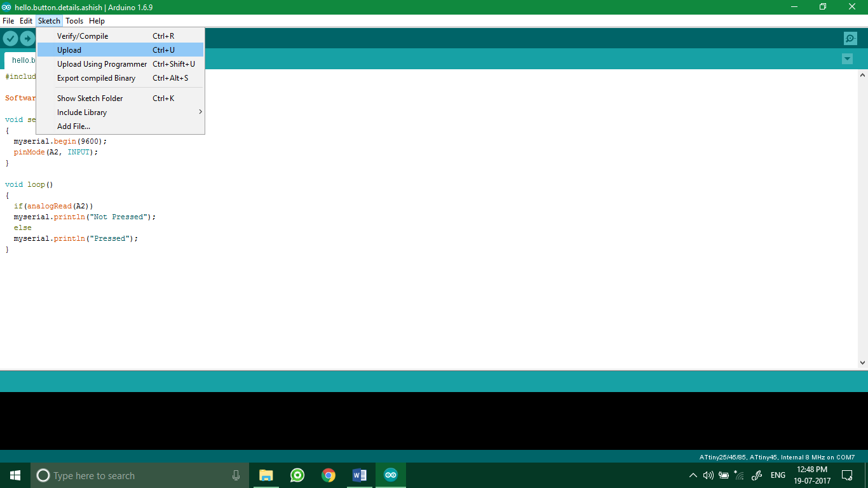Click the println("Pressed") line

76,238
